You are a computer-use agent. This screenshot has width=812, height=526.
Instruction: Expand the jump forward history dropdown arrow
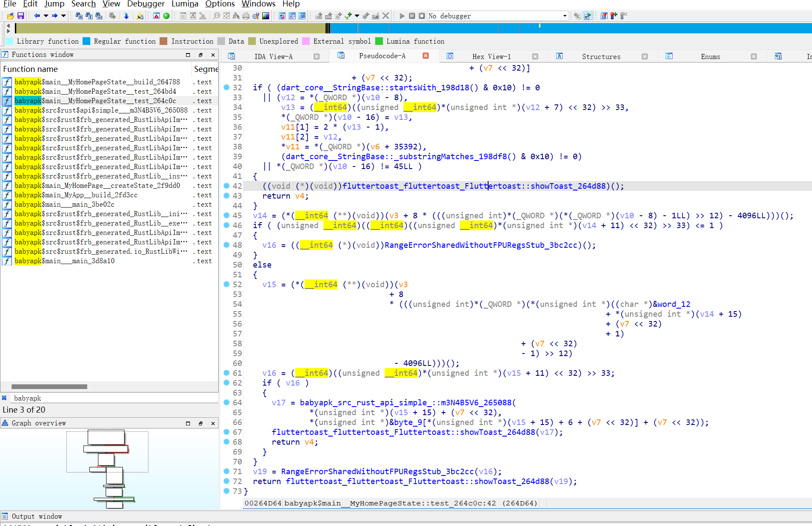click(x=63, y=16)
